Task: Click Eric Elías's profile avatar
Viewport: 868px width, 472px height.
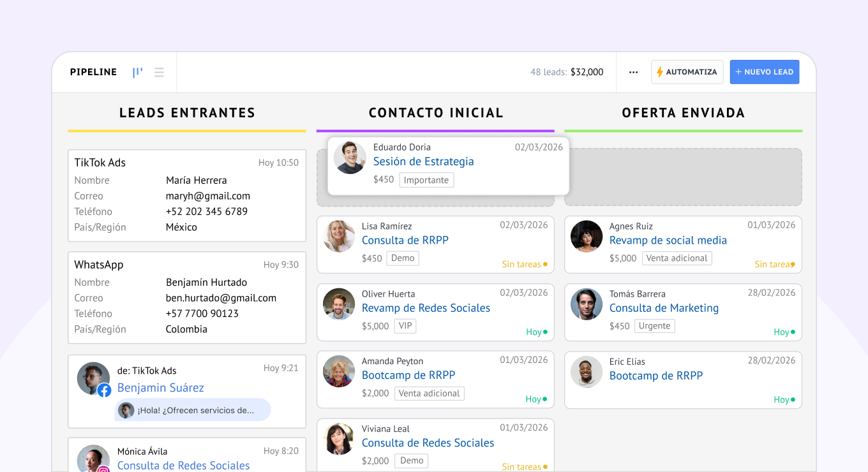Action: [587, 372]
